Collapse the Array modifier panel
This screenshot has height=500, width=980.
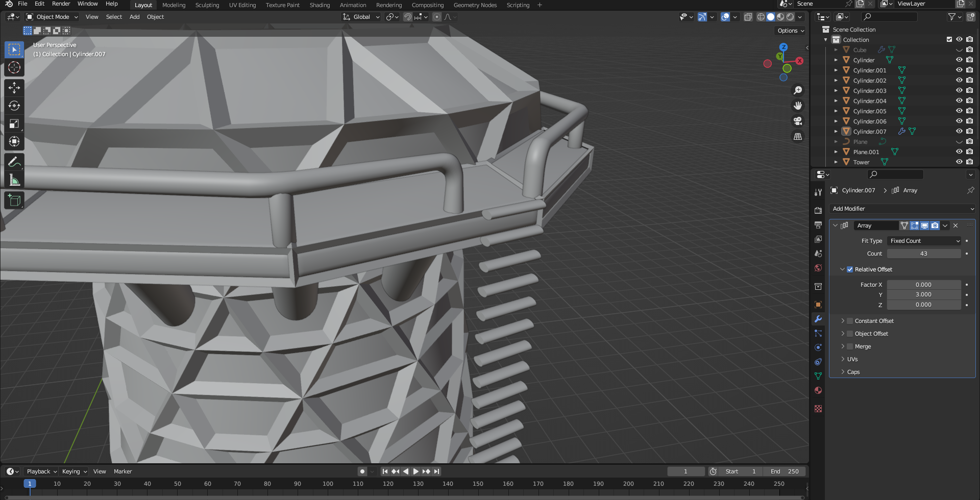[836, 226]
